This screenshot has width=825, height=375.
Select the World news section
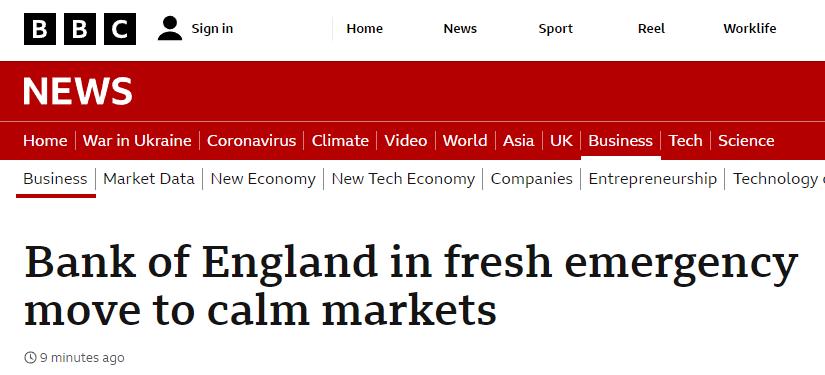465,140
